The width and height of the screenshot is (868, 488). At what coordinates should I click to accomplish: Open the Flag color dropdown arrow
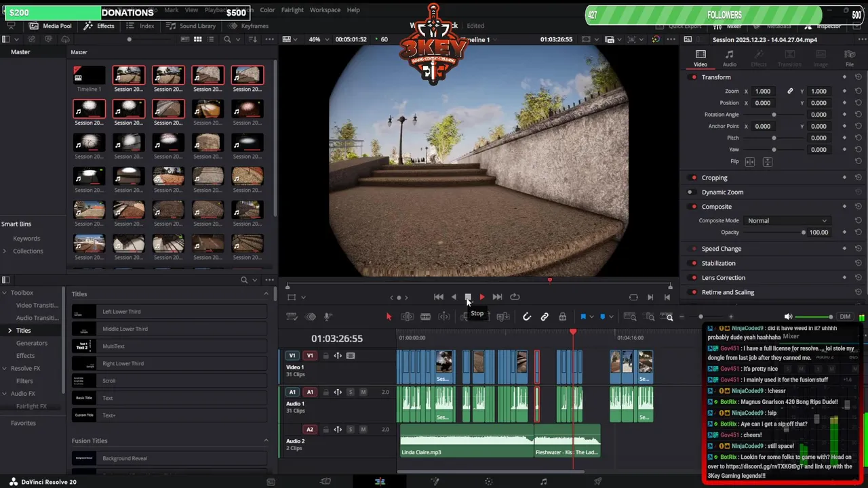click(x=591, y=317)
